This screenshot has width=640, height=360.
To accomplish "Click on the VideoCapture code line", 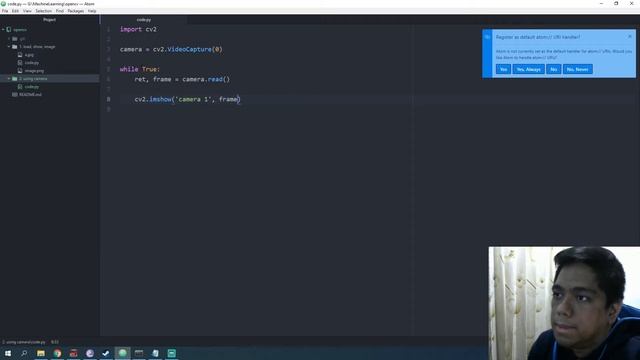I will (x=171, y=49).
